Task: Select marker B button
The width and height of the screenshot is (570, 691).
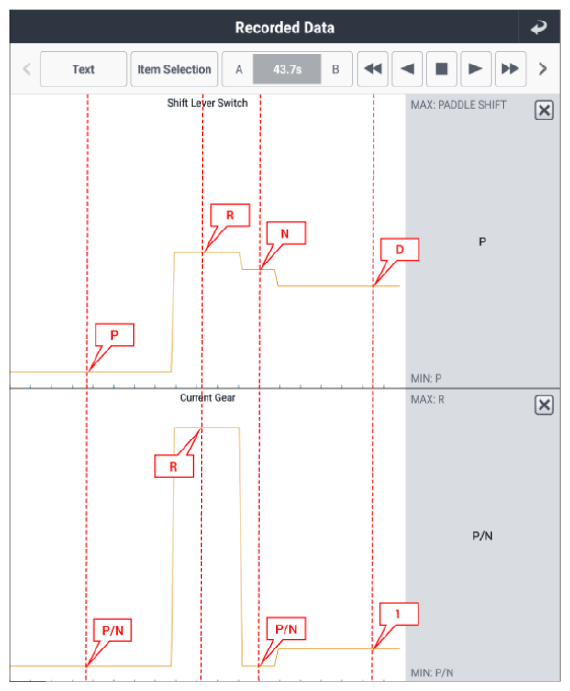Action: [x=335, y=69]
